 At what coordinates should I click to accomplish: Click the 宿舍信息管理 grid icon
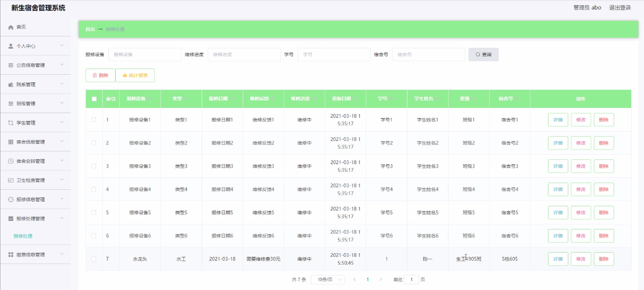(x=11, y=142)
